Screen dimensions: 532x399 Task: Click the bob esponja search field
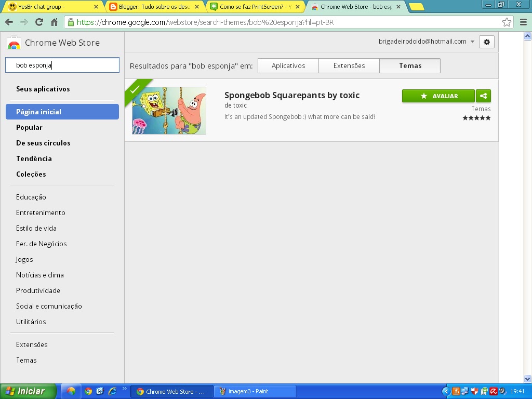(x=62, y=65)
